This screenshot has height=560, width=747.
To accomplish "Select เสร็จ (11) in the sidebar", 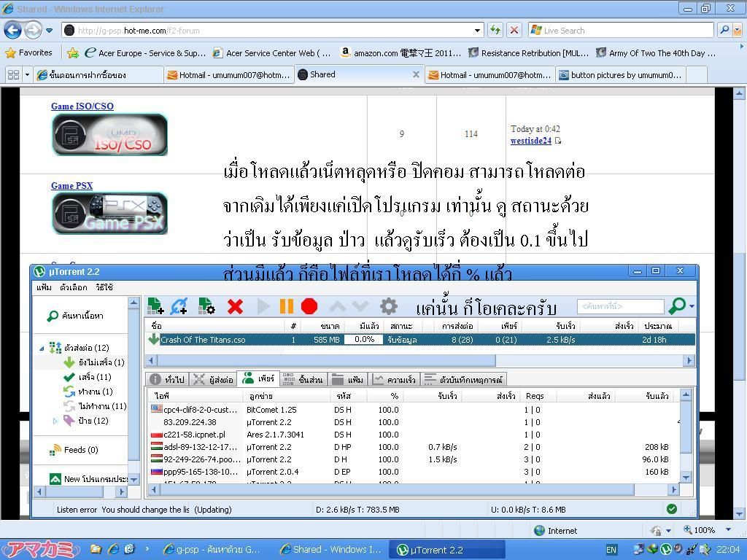I will point(88,377).
